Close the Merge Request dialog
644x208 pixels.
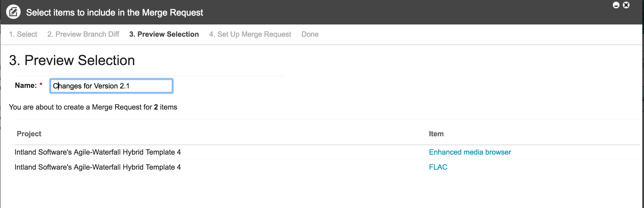626,5
